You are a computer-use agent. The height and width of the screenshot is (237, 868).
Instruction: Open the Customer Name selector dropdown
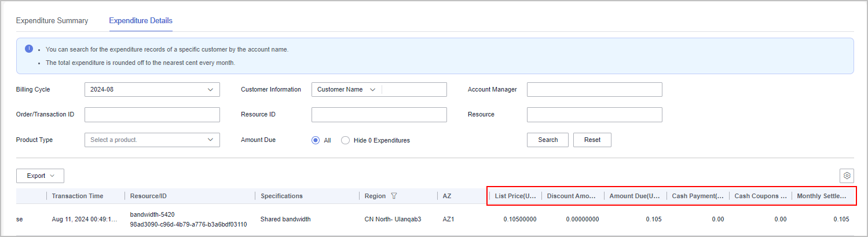pos(347,90)
